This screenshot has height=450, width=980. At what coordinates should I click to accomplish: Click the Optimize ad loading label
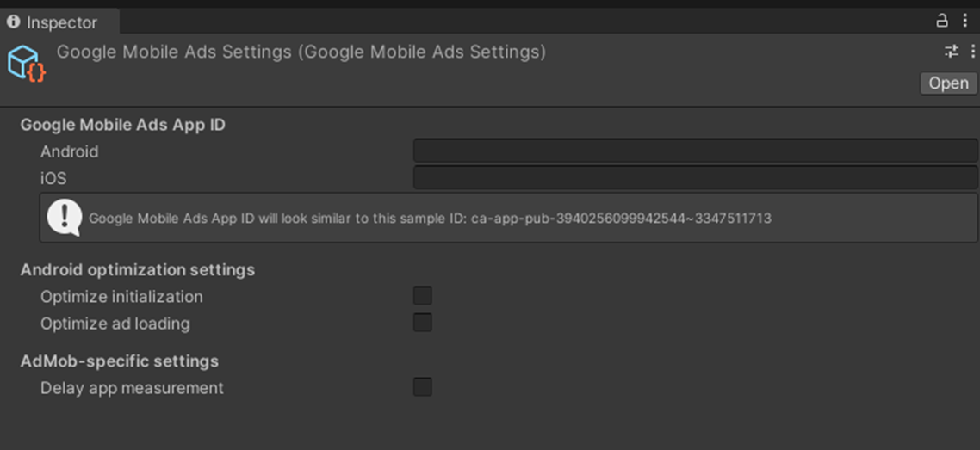[115, 324]
